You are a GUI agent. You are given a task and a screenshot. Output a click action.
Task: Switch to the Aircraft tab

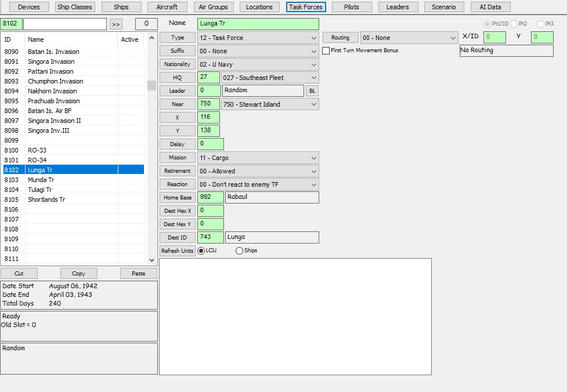[167, 7]
